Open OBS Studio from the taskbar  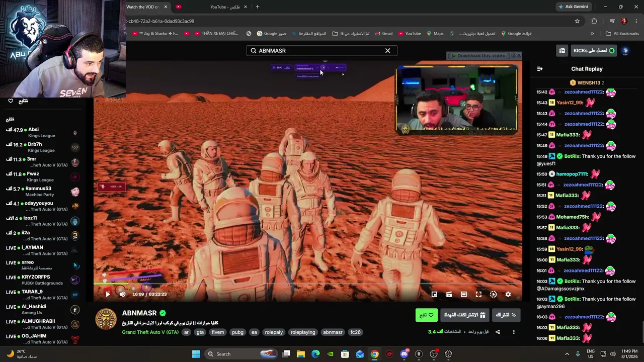tap(434, 354)
